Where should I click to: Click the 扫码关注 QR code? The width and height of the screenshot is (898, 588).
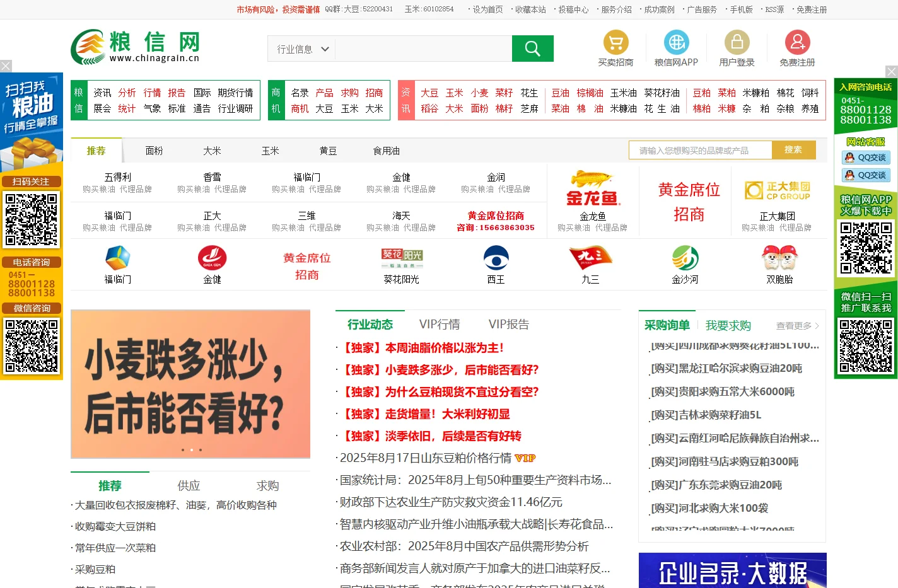[32, 219]
